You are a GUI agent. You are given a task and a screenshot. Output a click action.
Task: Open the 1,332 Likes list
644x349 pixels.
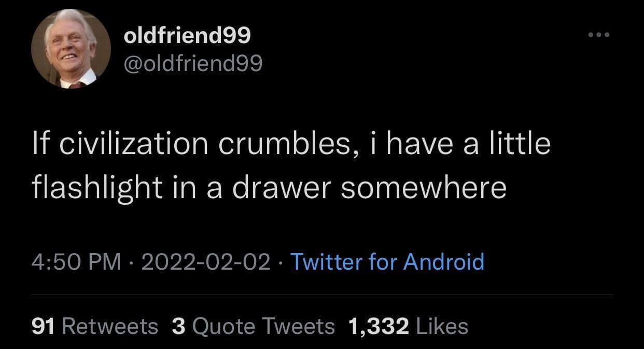[x=409, y=326]
